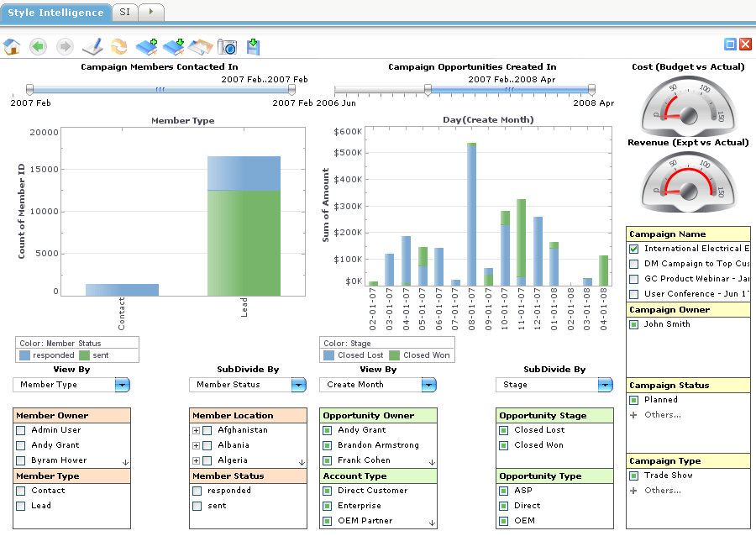
Task: Uncheck International Electrical campaign checkbox
Action: [634, 249]
